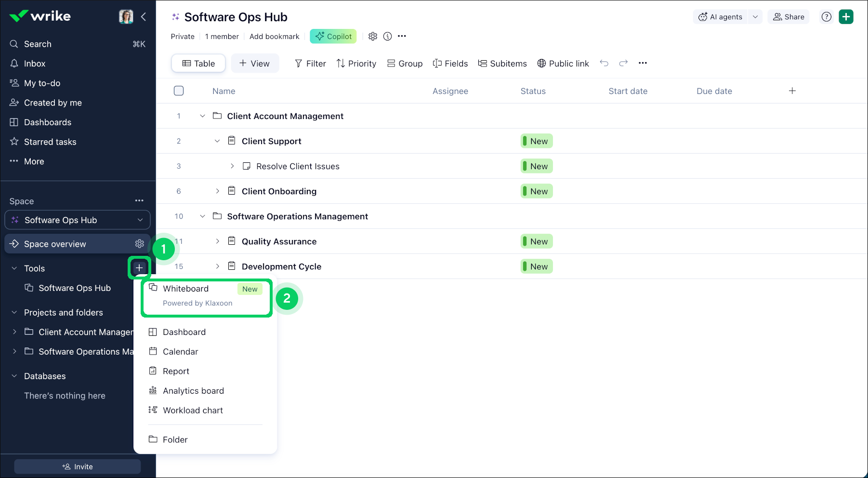Toggle the select-all checkbox in table header
The image size is (868, 478).
pos(179,91)
